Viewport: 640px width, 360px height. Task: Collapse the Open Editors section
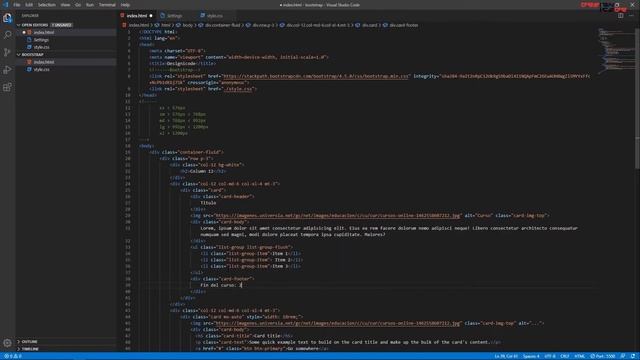coord(35,25)
